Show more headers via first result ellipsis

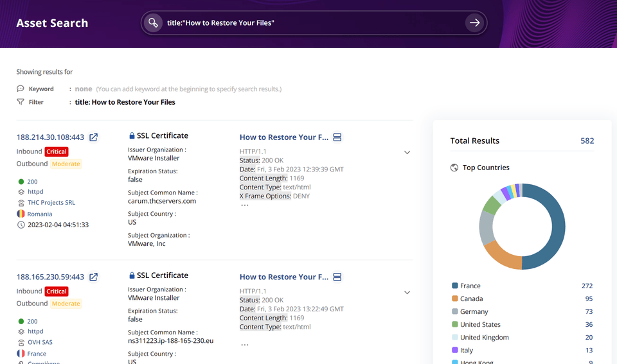click(x=244, y=205)
